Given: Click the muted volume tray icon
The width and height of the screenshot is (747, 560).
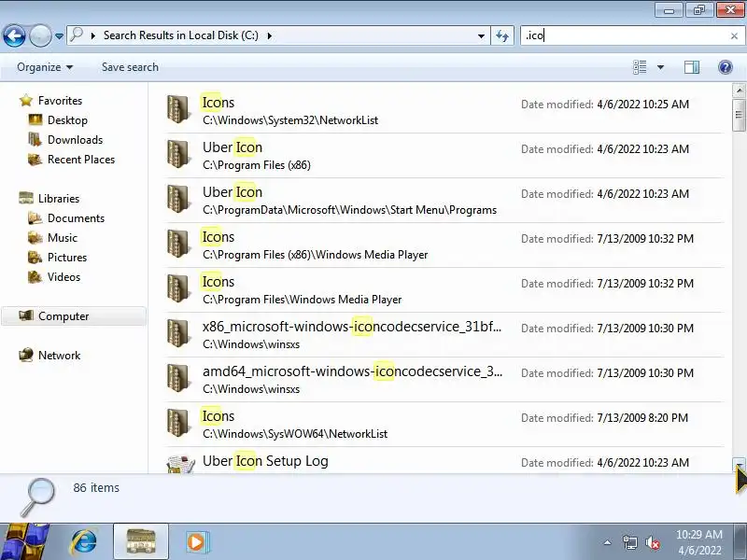Looking at the screenshot, I should click(x=652, y=542).
